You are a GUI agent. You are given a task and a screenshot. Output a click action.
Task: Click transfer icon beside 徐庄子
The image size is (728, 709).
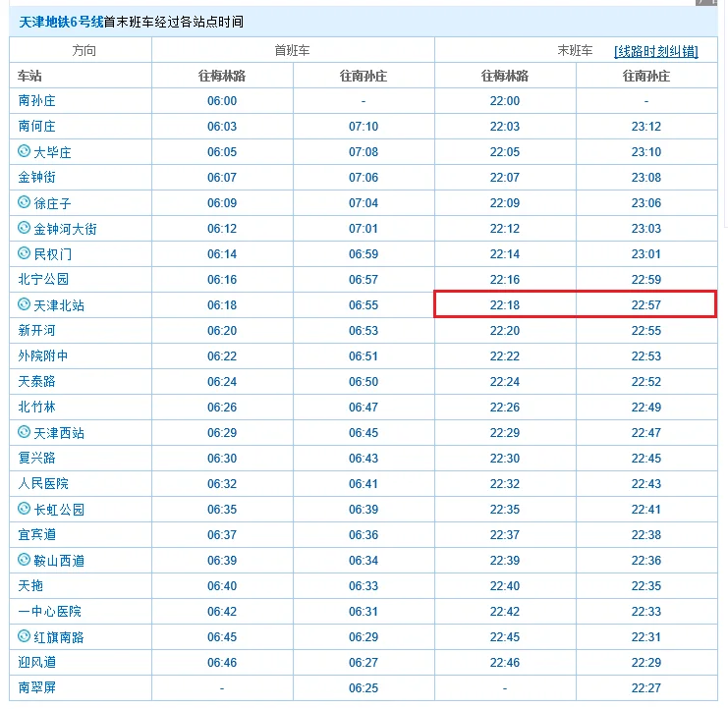[24, 202]
